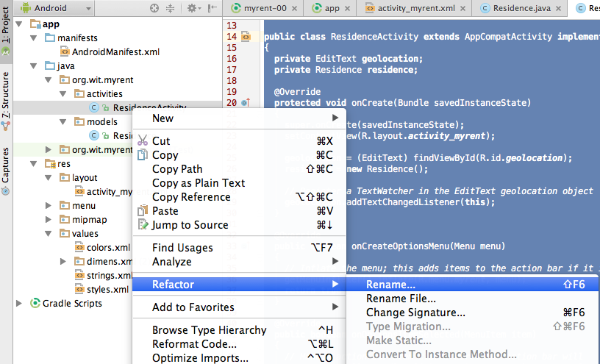Choose Find Usages from the context menu
Screen dimensions: 600x364
click(x=182, y=248)
